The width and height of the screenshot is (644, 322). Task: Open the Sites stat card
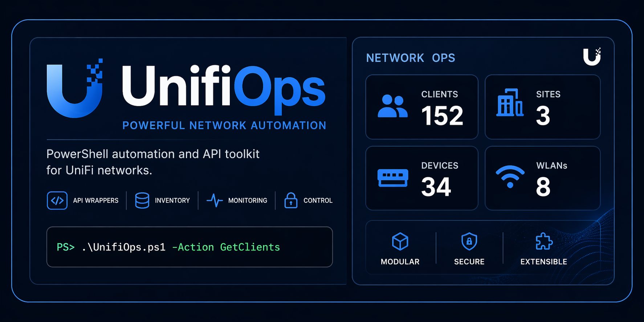click(x=542, y=107)
